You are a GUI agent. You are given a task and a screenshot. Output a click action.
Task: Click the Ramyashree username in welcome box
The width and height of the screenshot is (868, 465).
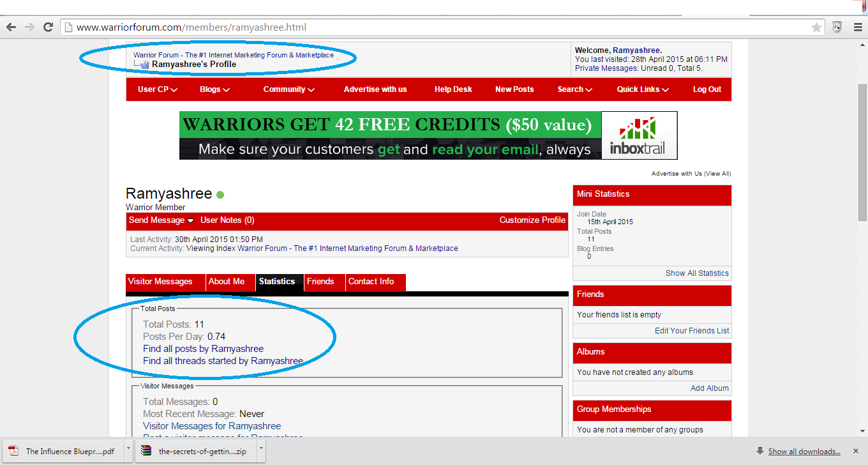click(x=636, y=50)
